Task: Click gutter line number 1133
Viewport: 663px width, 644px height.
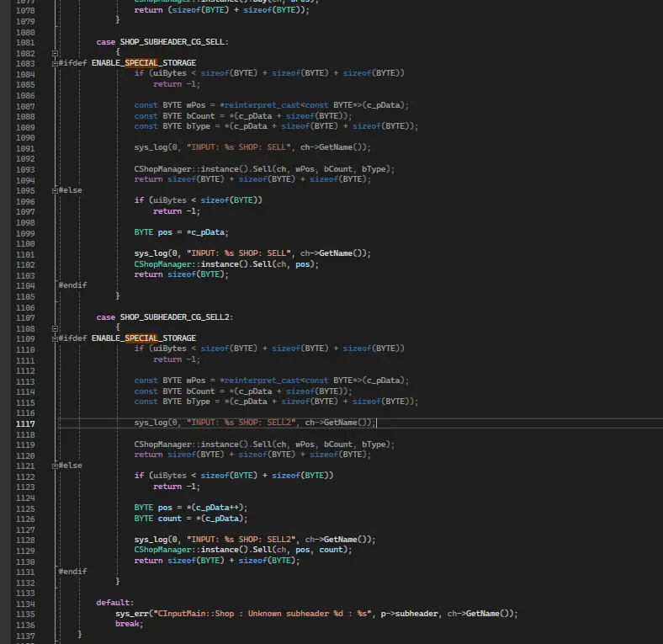Action: pos(25,593)
